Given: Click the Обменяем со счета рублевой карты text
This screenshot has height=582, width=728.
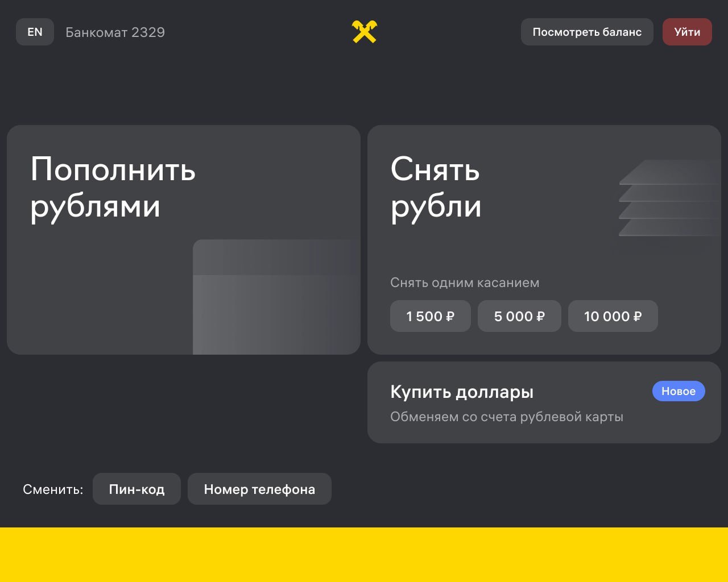Looking at the screenshot, I should [x=507, y=417].
